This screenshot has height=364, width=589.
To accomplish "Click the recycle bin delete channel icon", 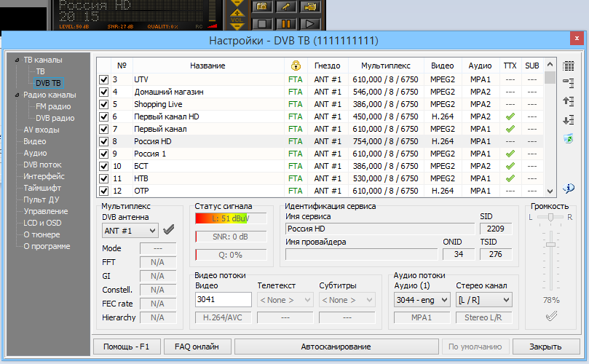I will tap(569, 138).
